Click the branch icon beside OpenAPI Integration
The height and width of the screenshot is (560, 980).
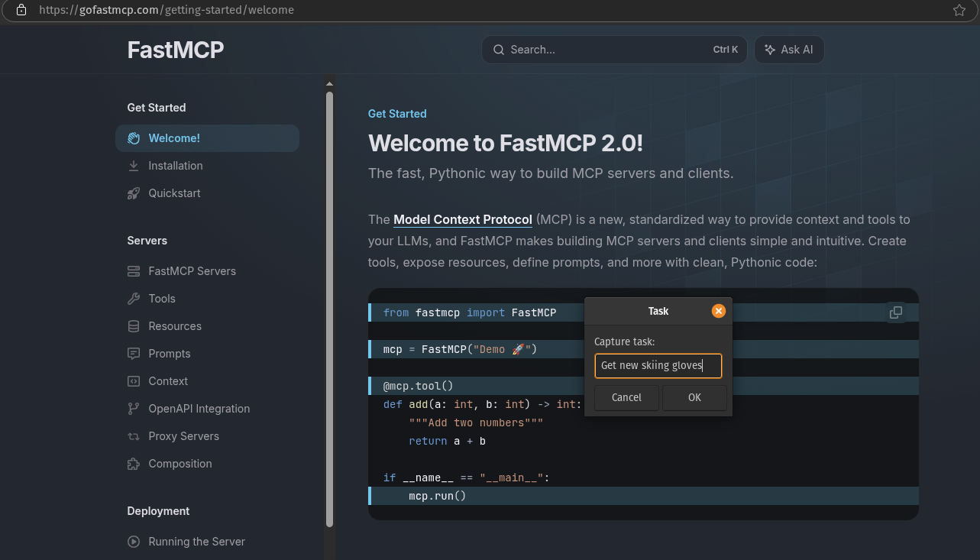tap(134, 409)
